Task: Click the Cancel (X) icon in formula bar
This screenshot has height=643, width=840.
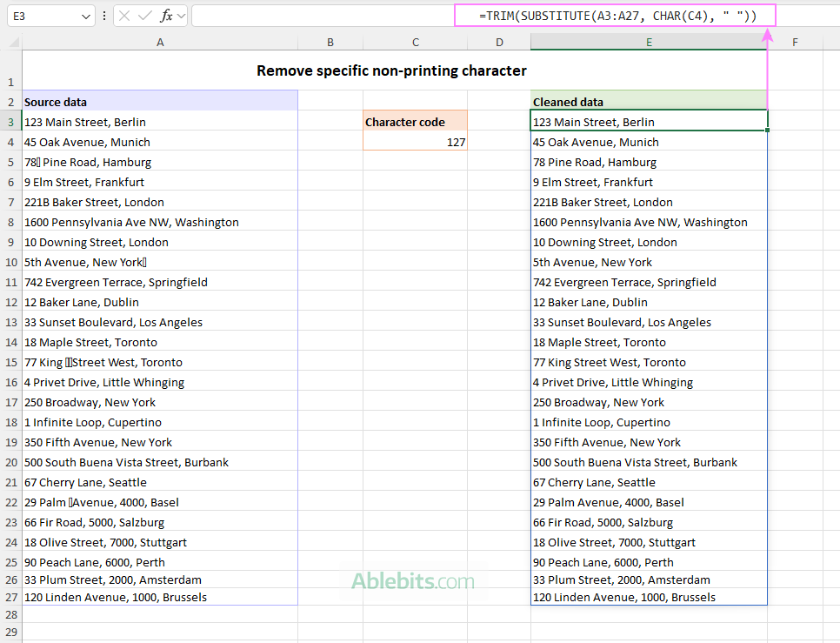Action: [124, 16]
